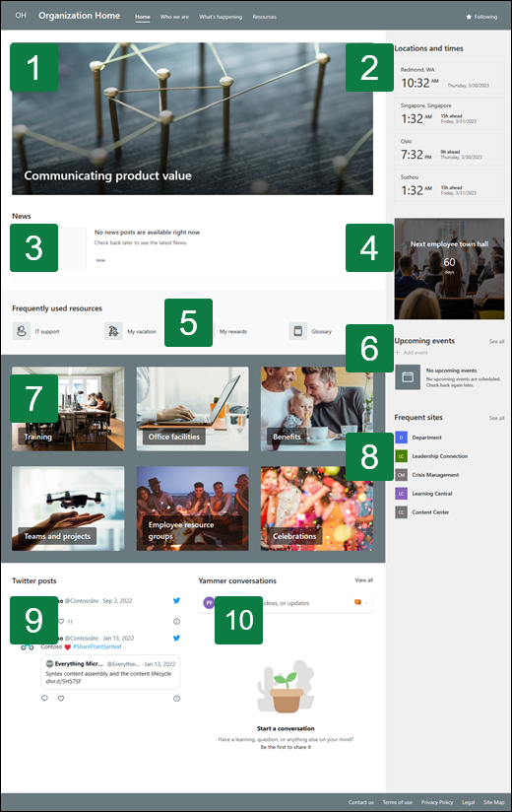Viewport: 512px width, 812px height.
Task: Click the Following star icon
Action: pos(469,17)
